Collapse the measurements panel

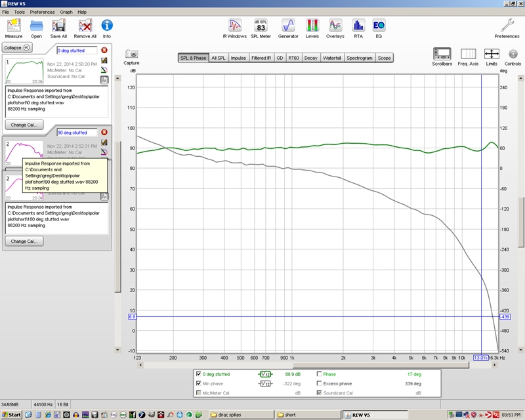[x=17, y=47]
